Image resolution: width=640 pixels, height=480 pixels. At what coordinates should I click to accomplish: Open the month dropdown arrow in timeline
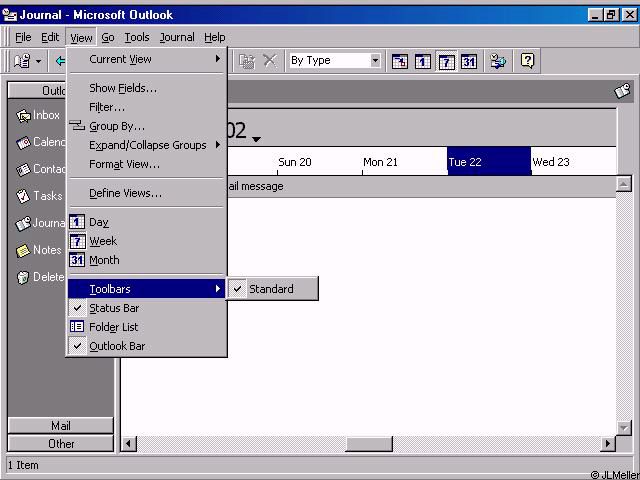(256, 139)
